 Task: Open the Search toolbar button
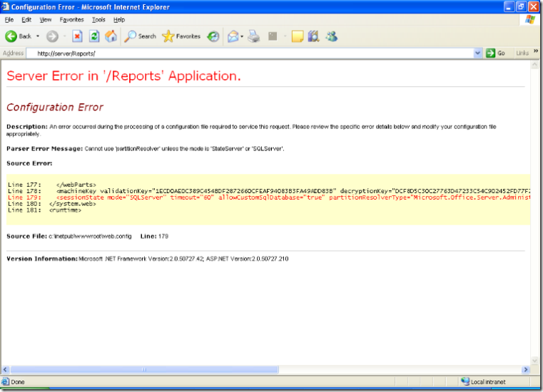coord(140,36)
